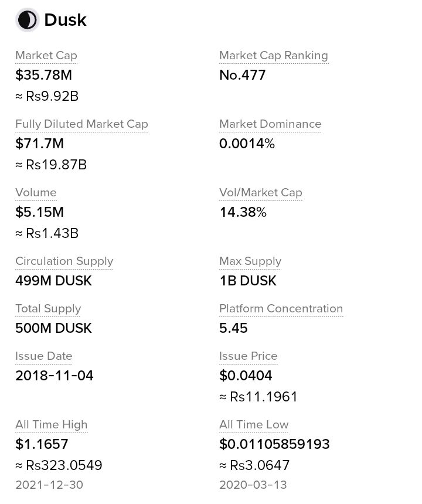The width and height of the screenshot is (422, 504).
Task: Show tooltip for Market Cap label
Action: [46, 56]
